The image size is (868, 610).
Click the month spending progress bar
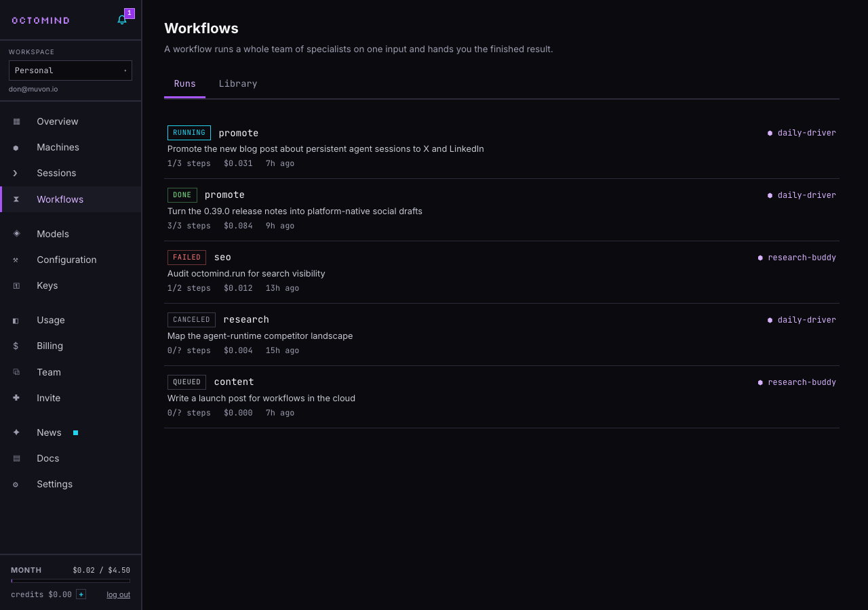[71, 581]
